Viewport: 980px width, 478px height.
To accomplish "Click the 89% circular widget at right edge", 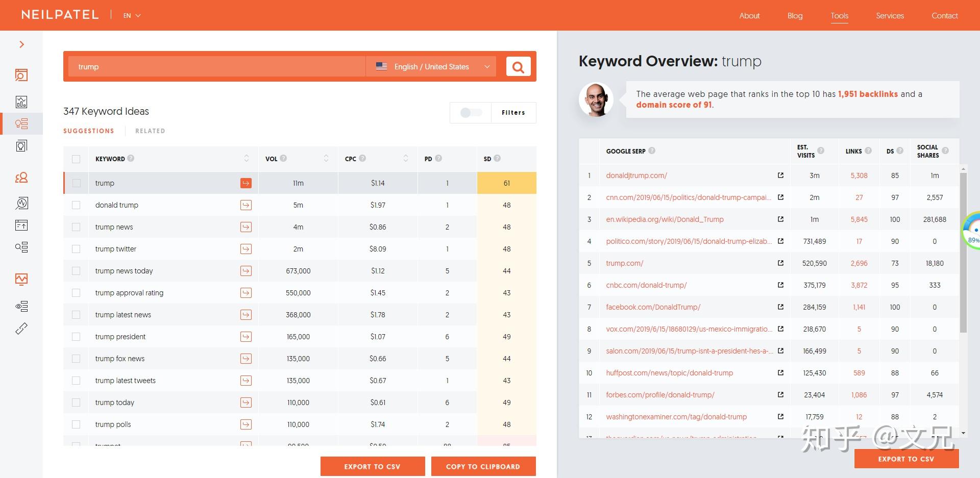I will click(x=971, y=231).
